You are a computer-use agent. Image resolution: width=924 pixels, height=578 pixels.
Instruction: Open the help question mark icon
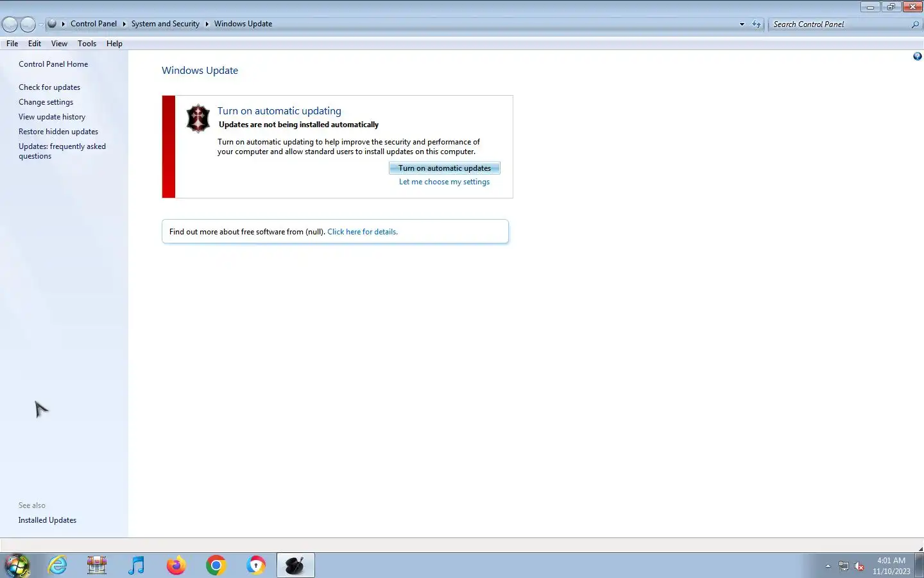[x=917, y=57]
